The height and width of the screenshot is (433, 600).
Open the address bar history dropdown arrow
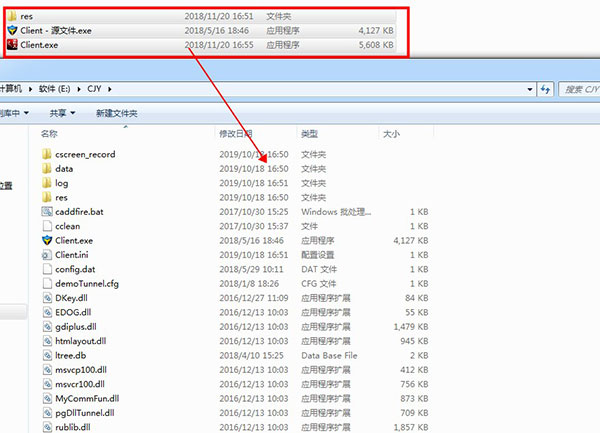530,90
